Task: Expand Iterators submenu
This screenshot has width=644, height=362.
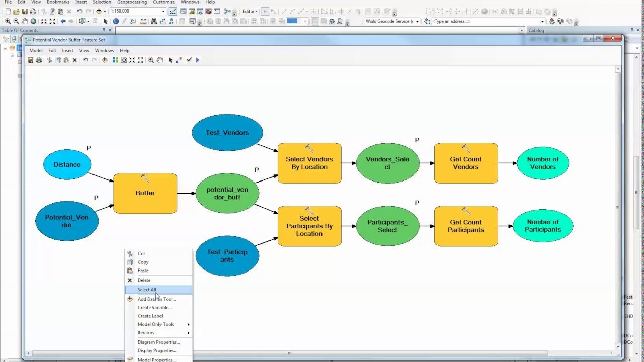Action: point(158,333)
